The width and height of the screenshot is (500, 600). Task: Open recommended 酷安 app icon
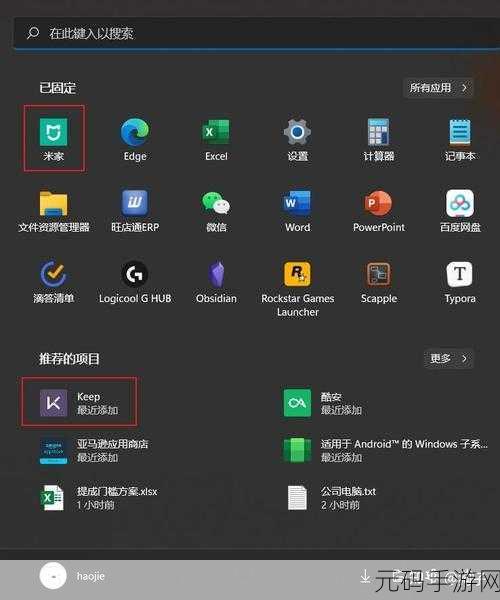pos(297,403)
